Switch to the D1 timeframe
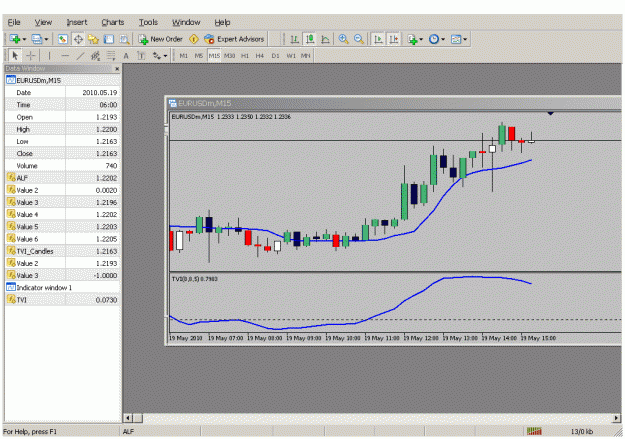Screen dimensions: 625x439 point(275,56)
